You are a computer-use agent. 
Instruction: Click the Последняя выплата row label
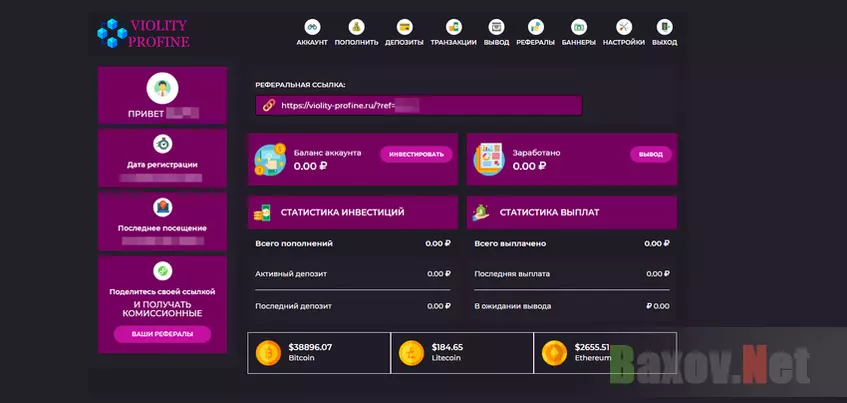click(x=512, y=274)
